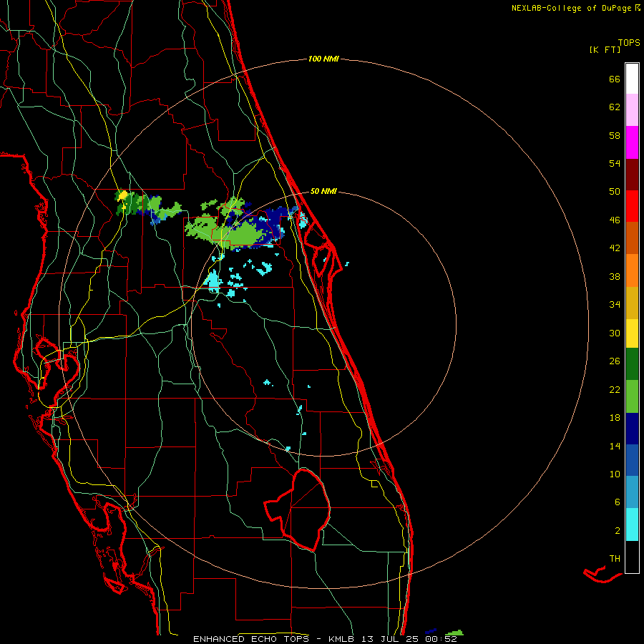Click the legend value 58

pos(615,135)
